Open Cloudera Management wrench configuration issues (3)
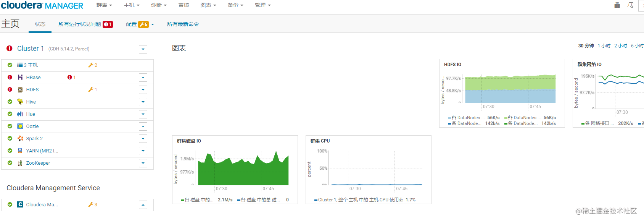Viewport: 644px width, 222px height. 93,204
